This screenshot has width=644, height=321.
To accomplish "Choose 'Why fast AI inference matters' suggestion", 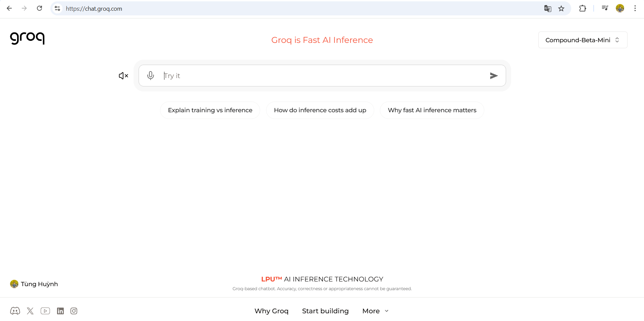I will coord(432,110).
